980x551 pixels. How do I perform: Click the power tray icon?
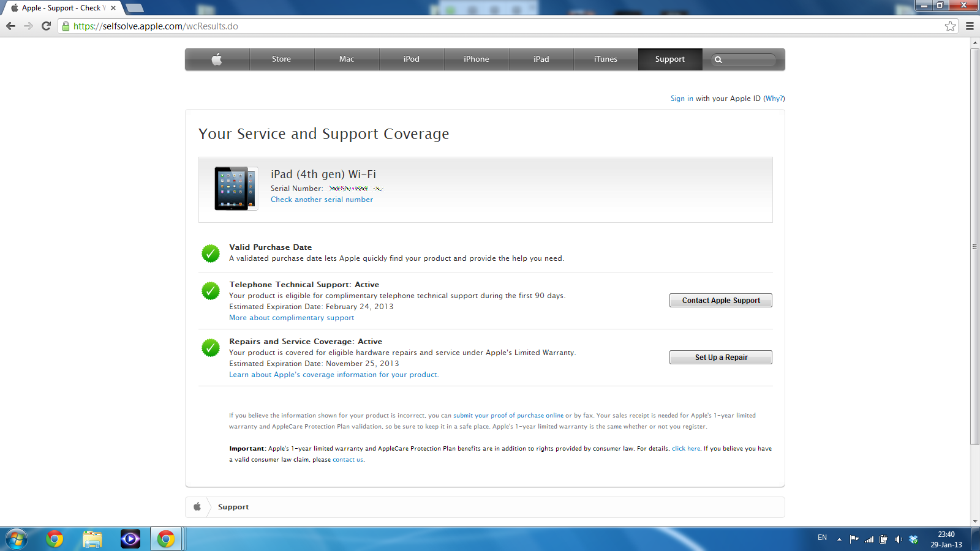[x=883, y=539]
